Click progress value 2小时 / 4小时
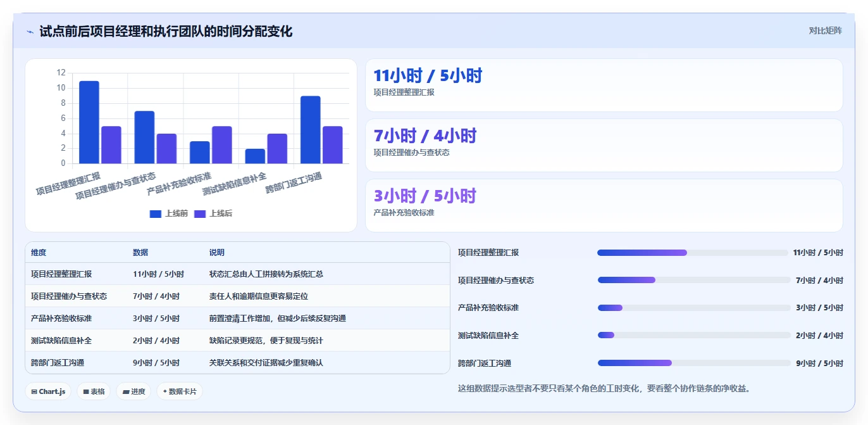The height and width of the screenshot is (425, 868). click(819, 336)
